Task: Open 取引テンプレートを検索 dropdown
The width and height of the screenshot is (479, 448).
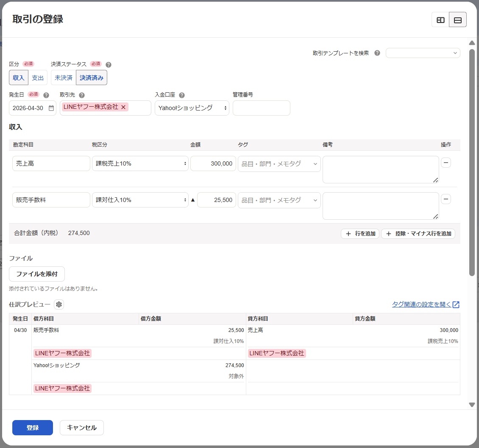Action: [423, 53]
